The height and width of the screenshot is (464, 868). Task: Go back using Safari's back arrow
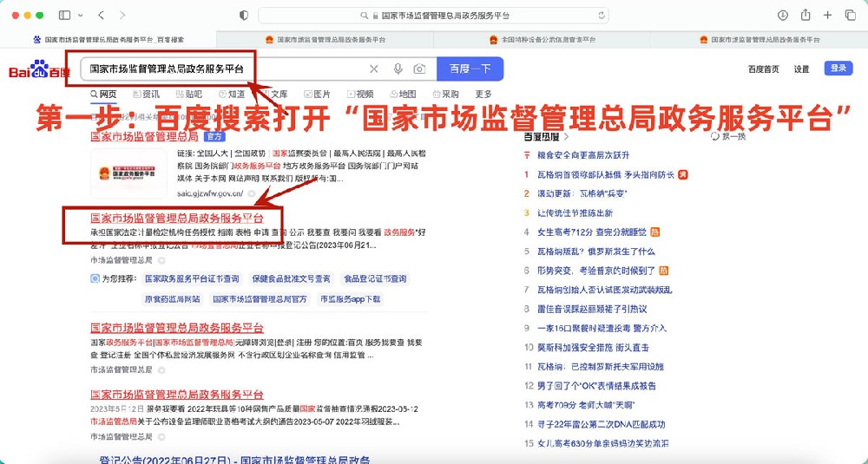pos(102,16)
